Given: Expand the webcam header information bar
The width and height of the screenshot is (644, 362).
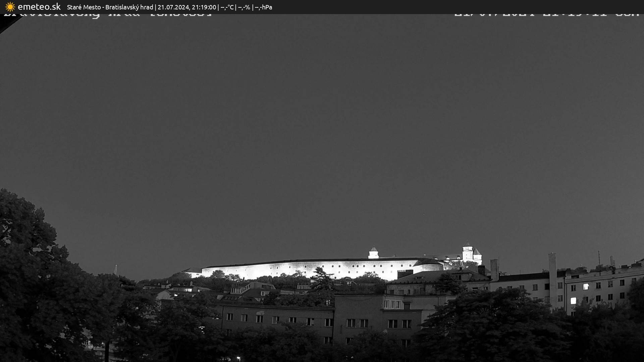Looking at the screenshot, I should pos(322,7).
